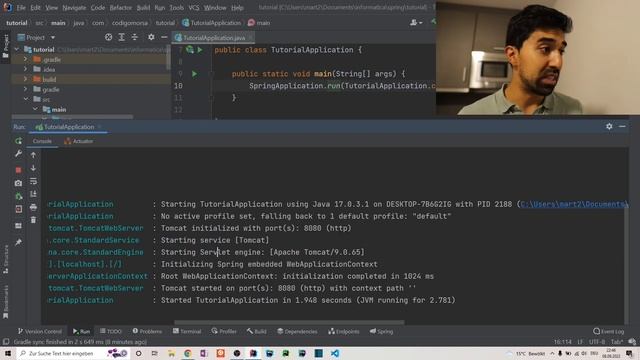
Task: Expand all in Project panel
Action: [121, 37]
